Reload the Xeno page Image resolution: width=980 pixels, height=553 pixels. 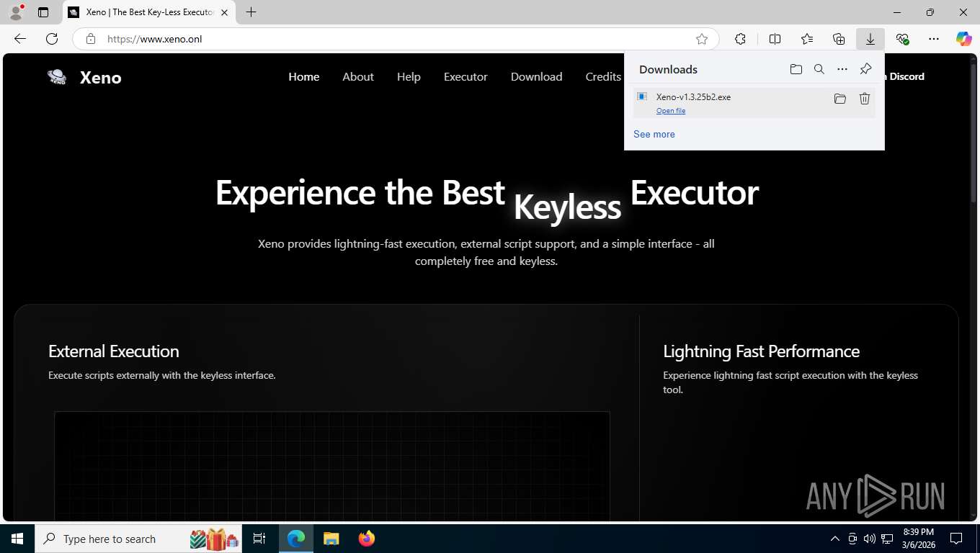(52, 39)
